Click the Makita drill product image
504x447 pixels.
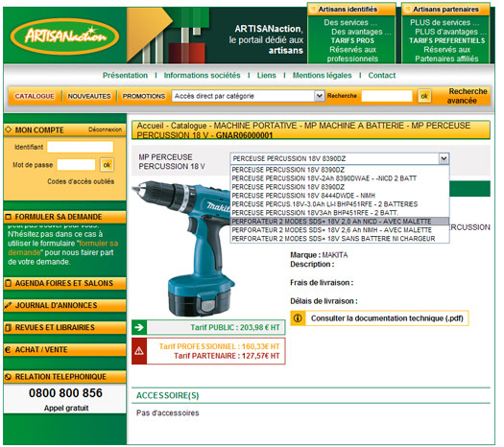[185, 248]
